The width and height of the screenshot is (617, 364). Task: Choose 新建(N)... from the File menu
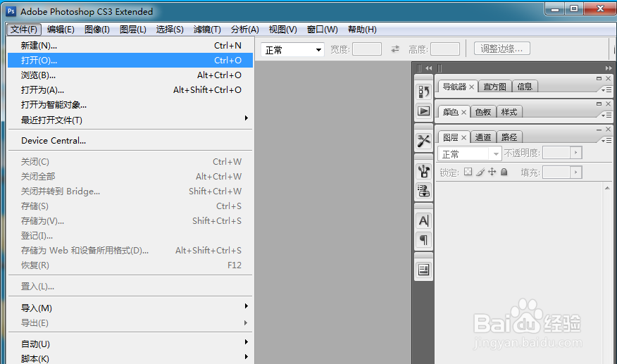point(130,46)
